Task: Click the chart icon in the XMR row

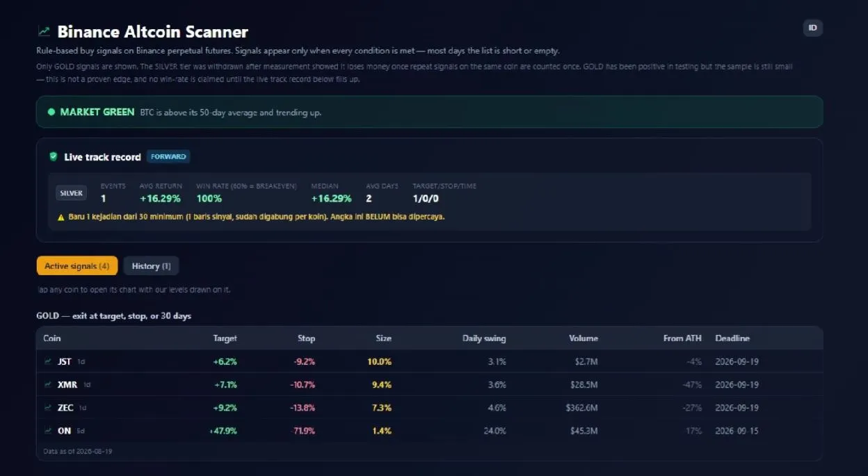Action: (x=48, y=384)
